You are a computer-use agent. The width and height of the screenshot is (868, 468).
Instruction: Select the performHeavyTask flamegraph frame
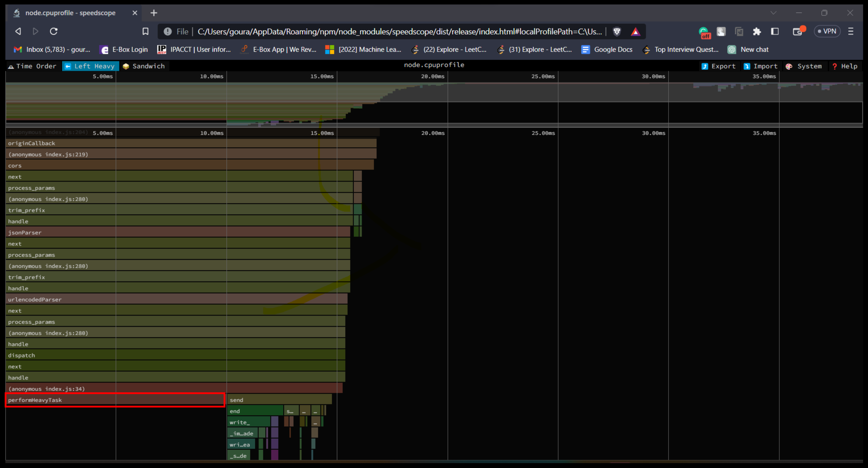pos(115,400)
